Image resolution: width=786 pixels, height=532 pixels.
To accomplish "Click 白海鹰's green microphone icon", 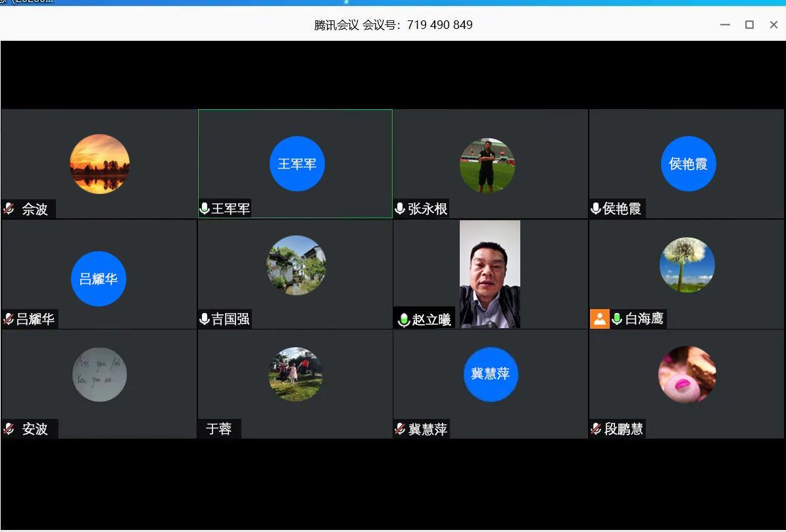I will (616, 319).
